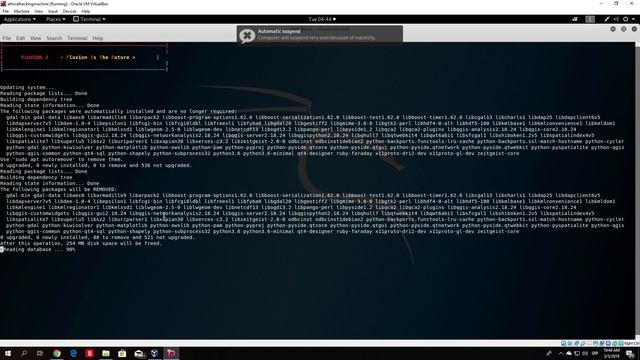Open the terminal Help menu
Screen dimensions: 640x360
[98, 38]
